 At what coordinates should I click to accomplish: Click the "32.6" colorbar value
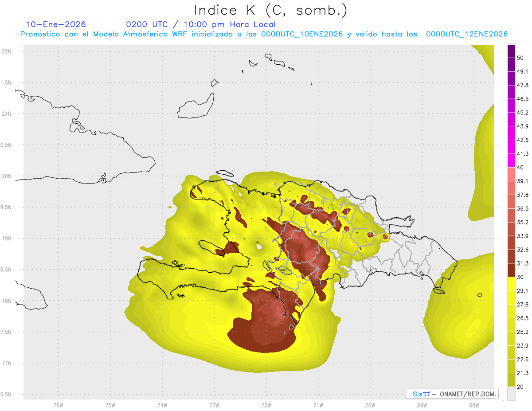click(x=523, y=250)
